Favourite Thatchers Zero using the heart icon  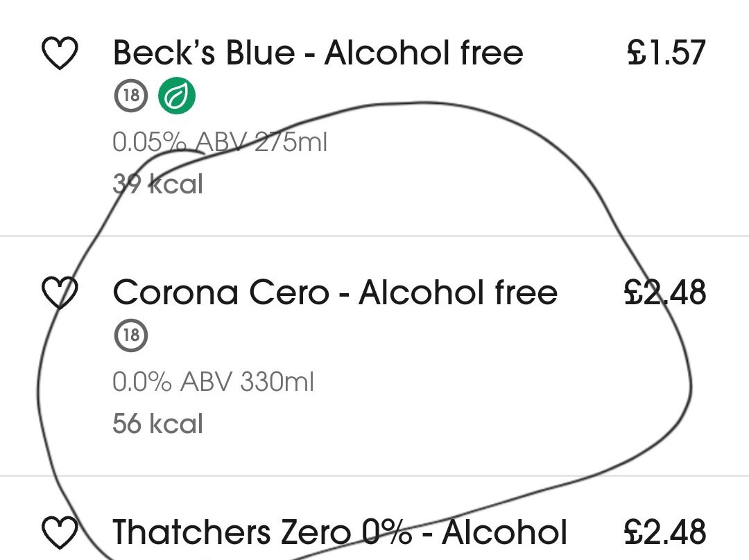click(60, 532)
